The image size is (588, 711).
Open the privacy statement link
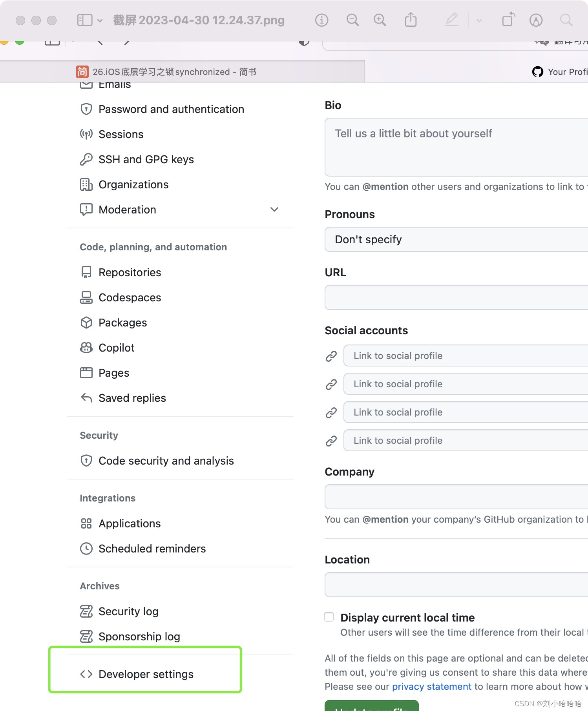pos(431,686)
